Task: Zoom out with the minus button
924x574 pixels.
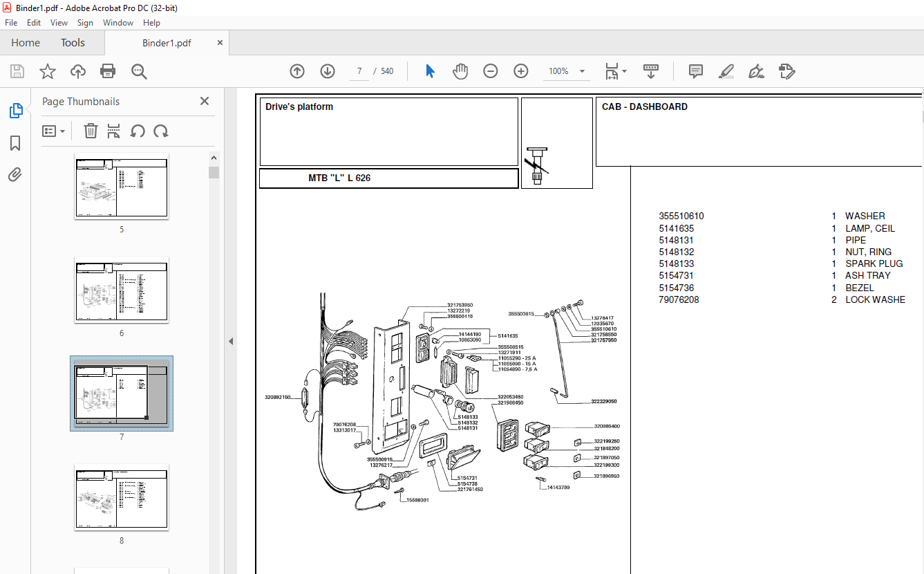Action: pos(491,71)
